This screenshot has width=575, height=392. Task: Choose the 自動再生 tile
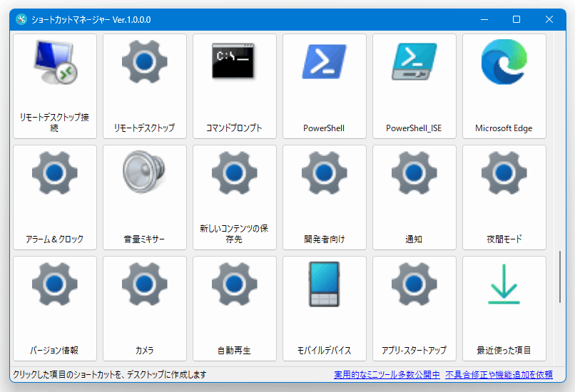[234, 308]
